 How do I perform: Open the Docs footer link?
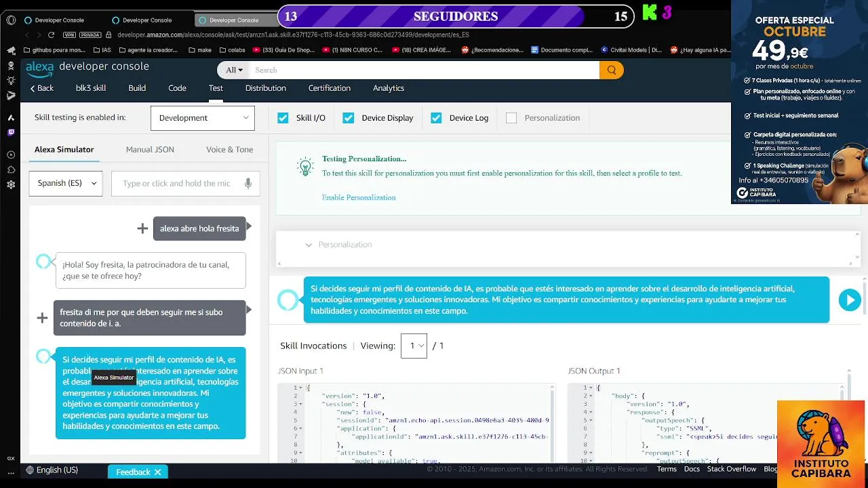(692, 469)
